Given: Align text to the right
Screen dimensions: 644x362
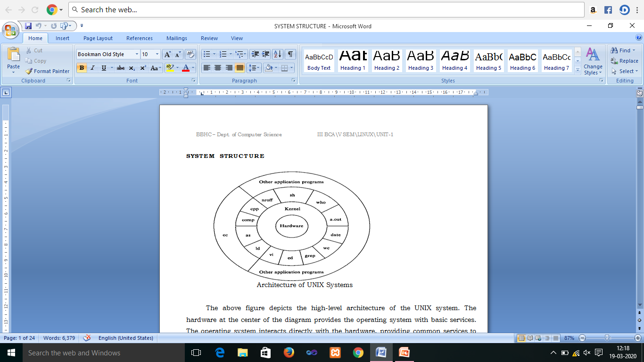Looking at the screenshot, I should pyautogui.click(x=229, y=68).
